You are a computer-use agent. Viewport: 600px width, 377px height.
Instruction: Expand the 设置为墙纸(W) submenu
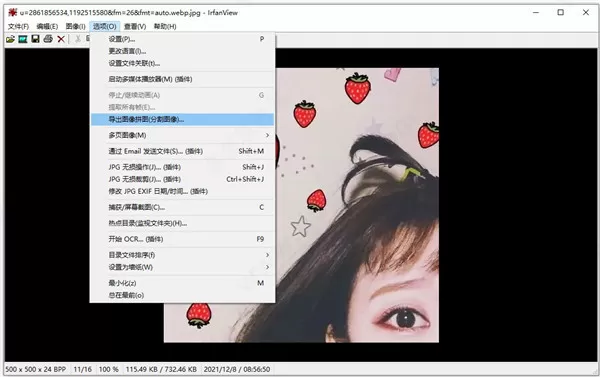[x=183, y=267]
